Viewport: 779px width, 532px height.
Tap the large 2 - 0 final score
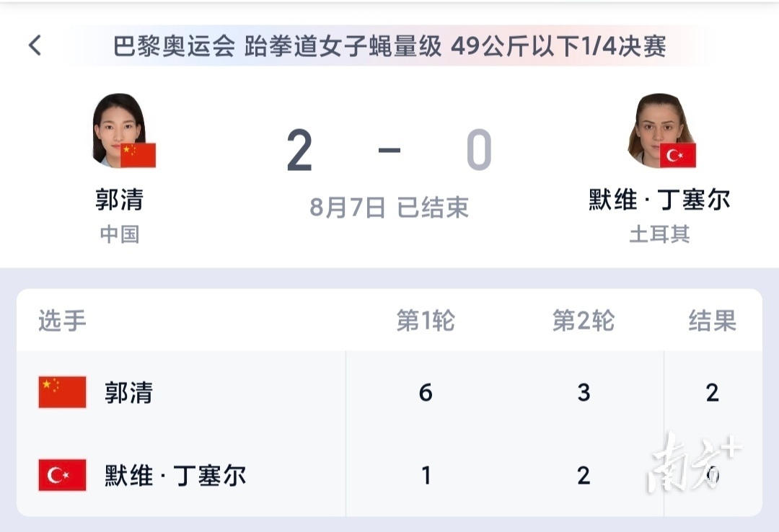389,151
